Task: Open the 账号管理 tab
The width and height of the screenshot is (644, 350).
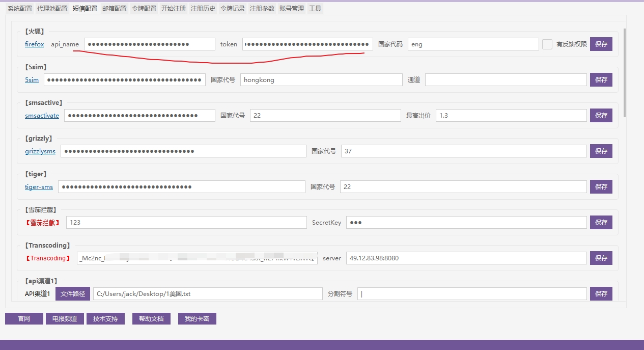Action: (292, 9)
